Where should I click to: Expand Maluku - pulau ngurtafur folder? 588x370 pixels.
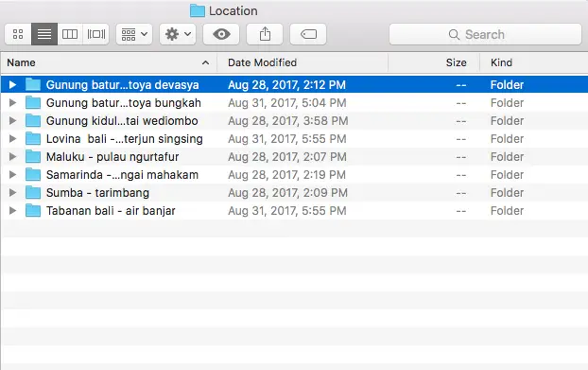pos(12,157)
